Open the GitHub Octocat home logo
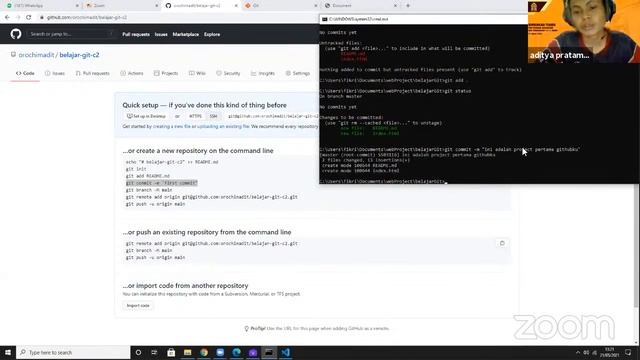This screenshot has height=360, width=640. (x=16, y=34)
